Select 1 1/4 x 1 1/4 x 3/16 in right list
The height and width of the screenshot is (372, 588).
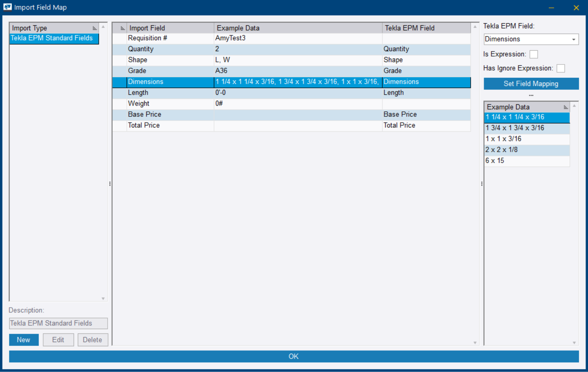(x=527, y=117)
